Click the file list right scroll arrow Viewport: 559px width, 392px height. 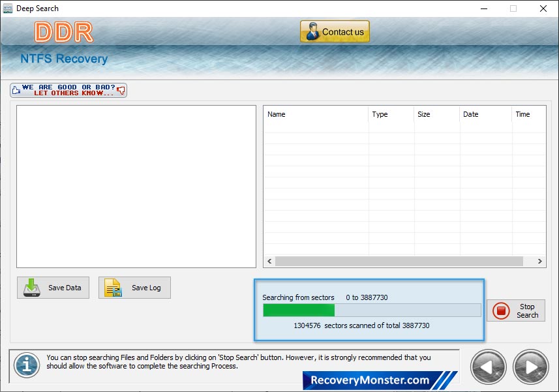pos(539,261)
